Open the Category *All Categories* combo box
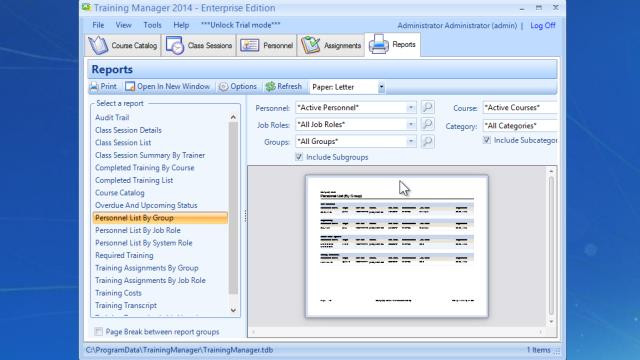The image size is (640, 360). click(x=520, y=126)
